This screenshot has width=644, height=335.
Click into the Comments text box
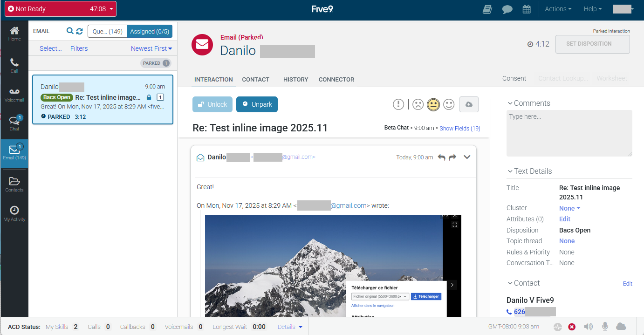pyautogui.click(x=569, y=133)
